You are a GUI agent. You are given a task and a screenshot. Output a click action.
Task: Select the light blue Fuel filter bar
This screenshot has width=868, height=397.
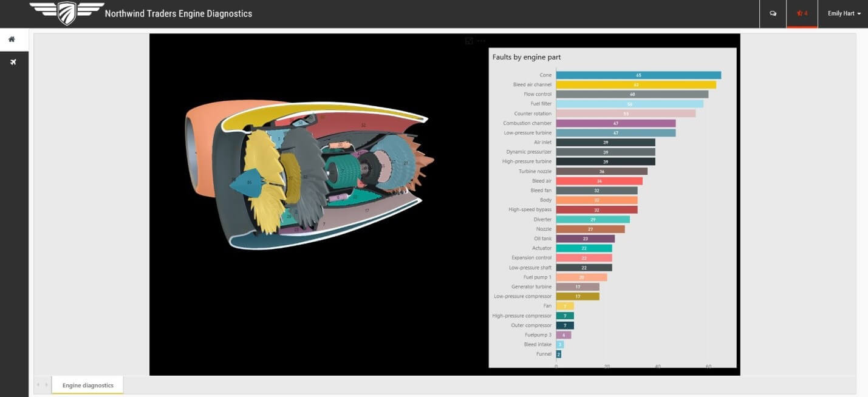click(x=629, y=104)
